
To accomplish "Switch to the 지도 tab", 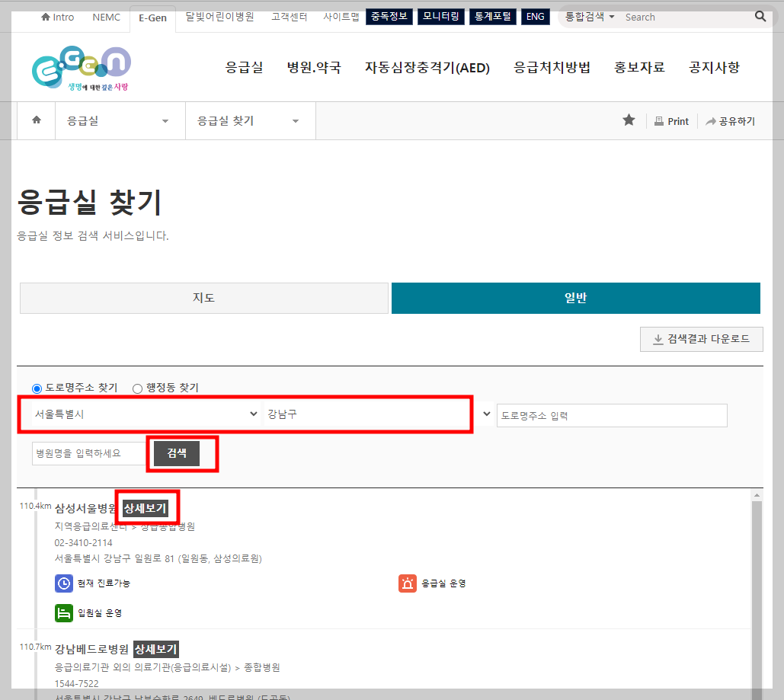I will pyautogui.click(x=204, y=298).
